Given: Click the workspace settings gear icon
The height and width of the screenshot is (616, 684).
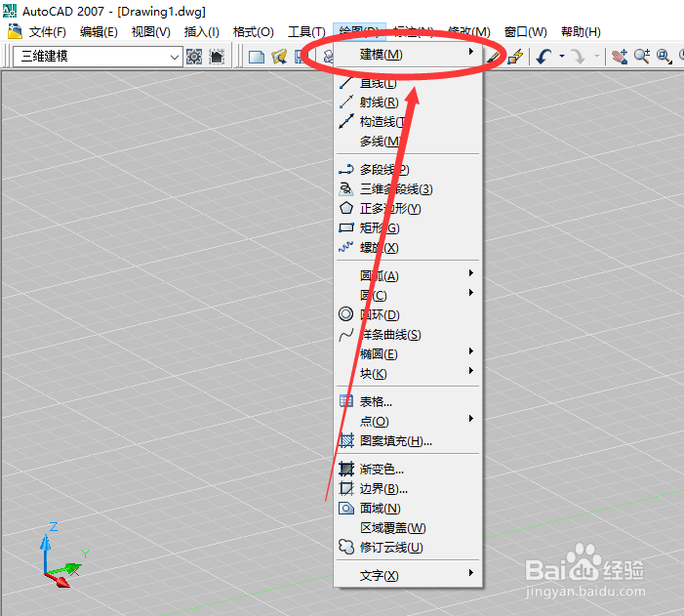Looking at the screenshot, I should coord(194,57).
